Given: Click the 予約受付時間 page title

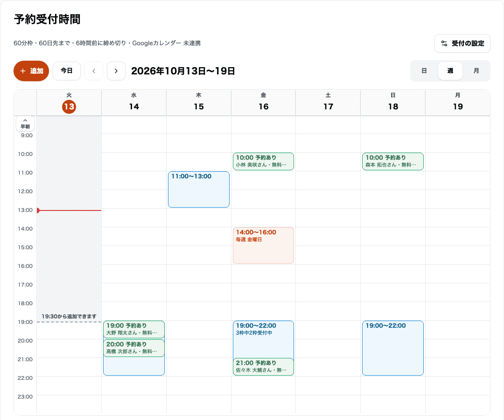Looking at the screenshot, I should pyautogui.click(x=47, y=19).
